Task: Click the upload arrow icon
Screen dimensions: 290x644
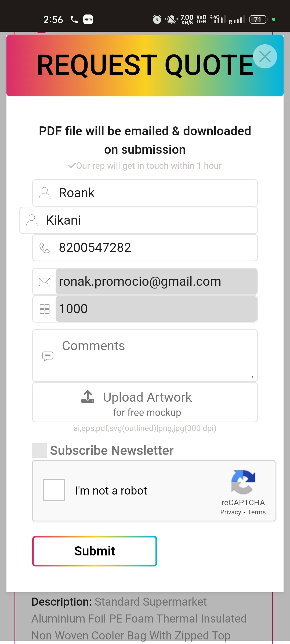Action: coord(88,397)
